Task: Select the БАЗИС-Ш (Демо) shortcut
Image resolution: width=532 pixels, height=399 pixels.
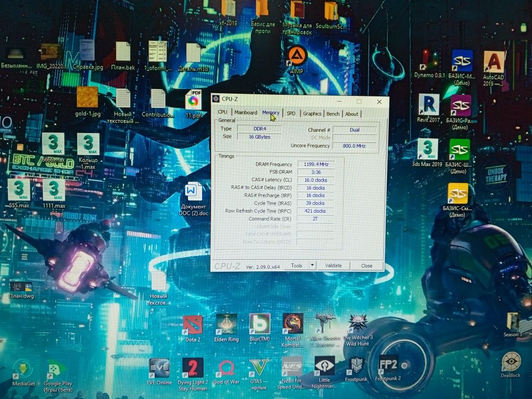Action: click(459, 156)
